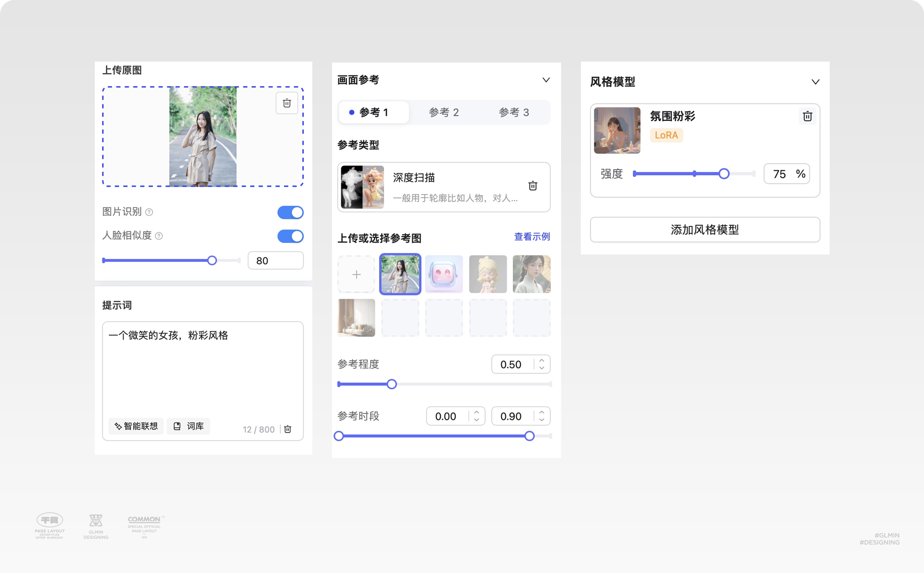The image size is (924, 573).
Task: Click the 添加风格模型 button
Action: (x=705, y=230)
